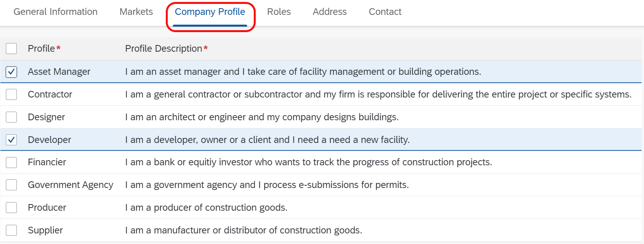Tick the Designer profile checkbox
Screen dimensions: 644x244
coord(11,117)
